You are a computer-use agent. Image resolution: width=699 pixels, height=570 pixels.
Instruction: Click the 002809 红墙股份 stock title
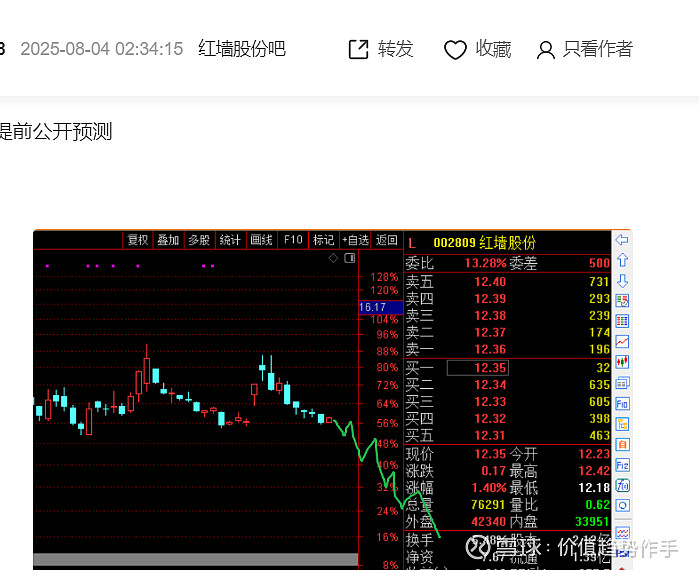click(x=484, y=243)
